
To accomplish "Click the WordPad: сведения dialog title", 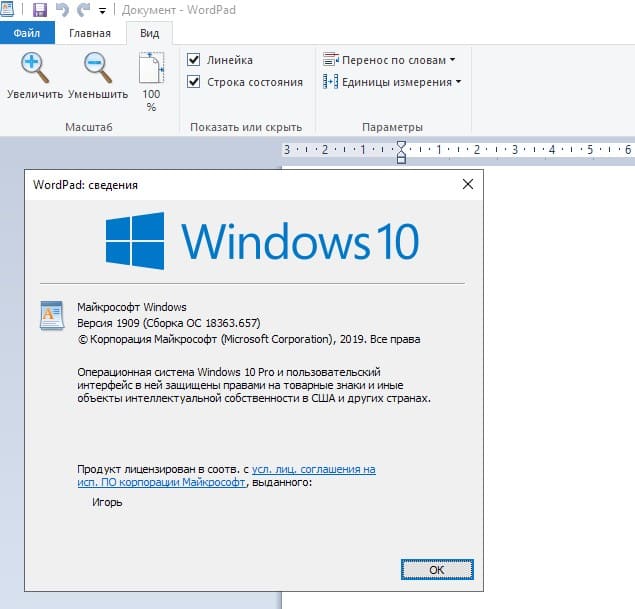I will click(85, 185).
